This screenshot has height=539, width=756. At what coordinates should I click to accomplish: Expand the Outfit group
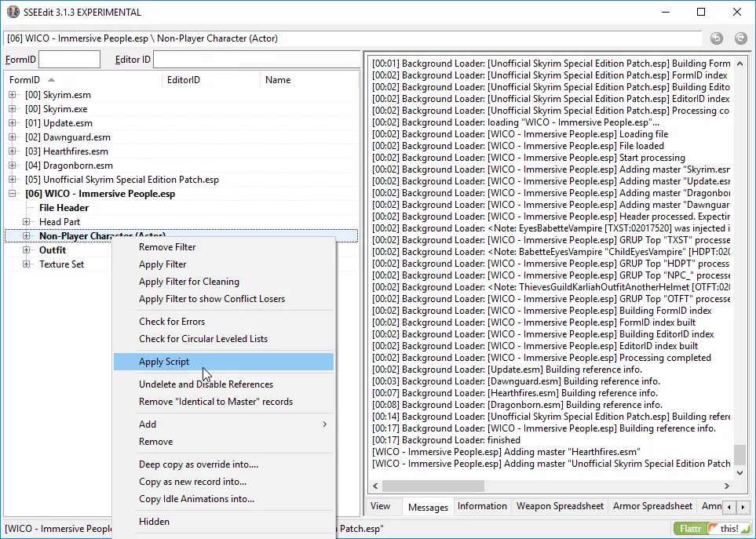pos(27,250)
